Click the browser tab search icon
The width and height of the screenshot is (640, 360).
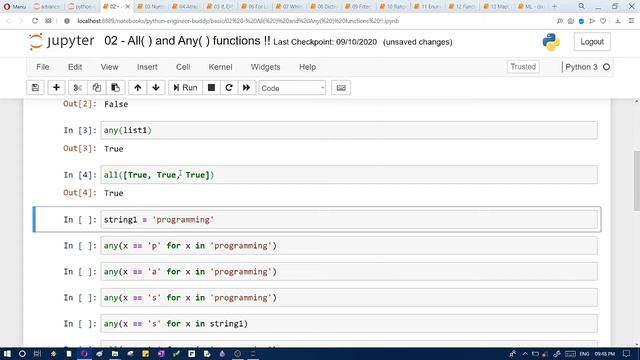coord(581,6)
